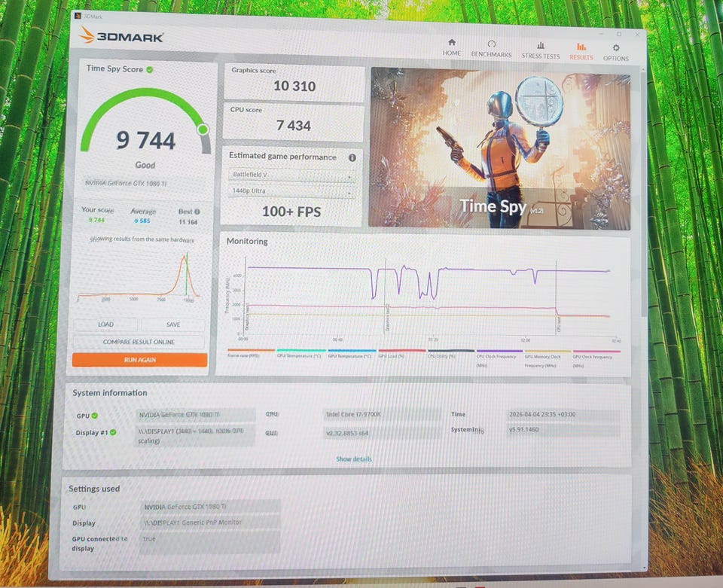Click the Time Spy score 9 744
Image resolution: width=723 pixels, height=588 pixels.
tap(145, 141)
